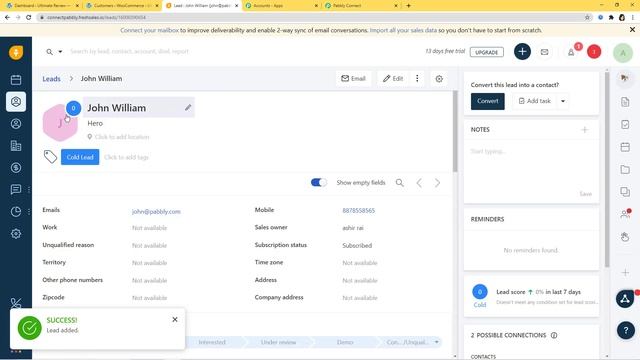Click the red notification circle icon
Screen dimensions: 640x360
click(x=594, y=52)
